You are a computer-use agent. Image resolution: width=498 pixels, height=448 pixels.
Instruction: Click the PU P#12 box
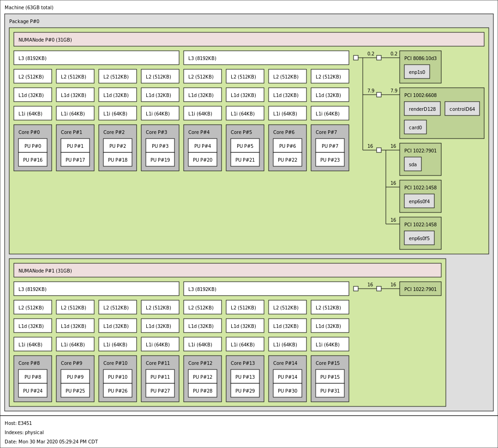[203, 377]
